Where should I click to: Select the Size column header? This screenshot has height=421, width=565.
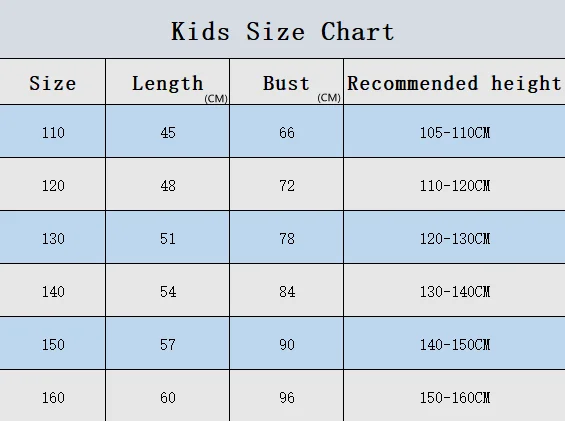tap(53, 84)
